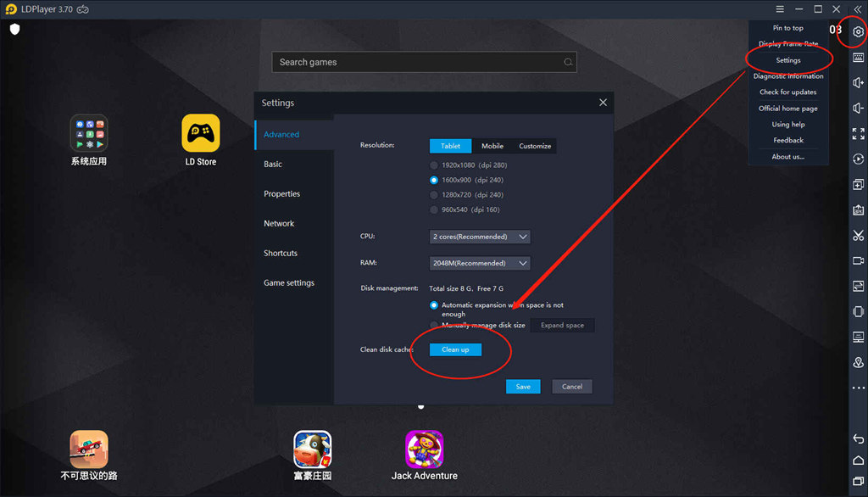Switch to the Network settings tab
Screen dimensions: 868x497
[279, 224]
